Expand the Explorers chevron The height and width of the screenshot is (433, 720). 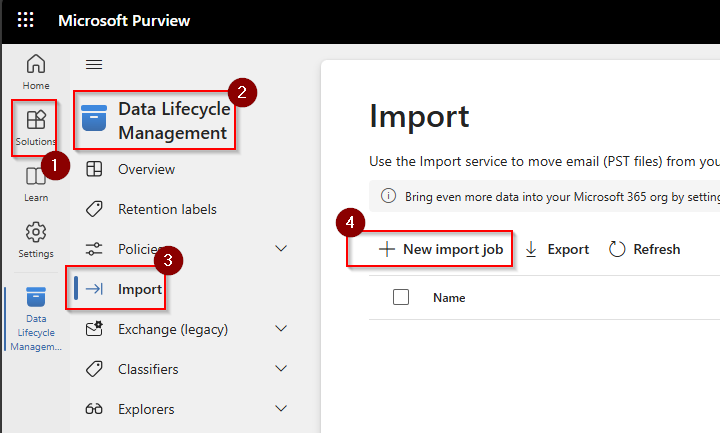click(281, 409)
